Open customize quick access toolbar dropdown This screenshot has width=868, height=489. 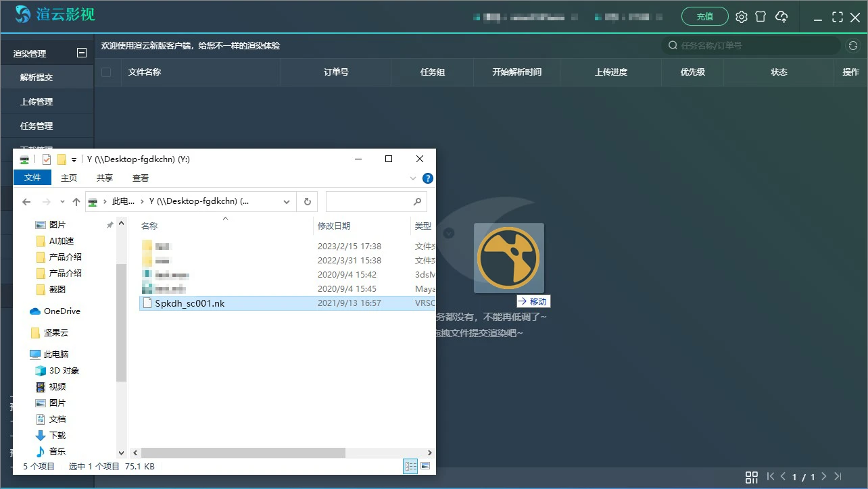coord(74,160)
